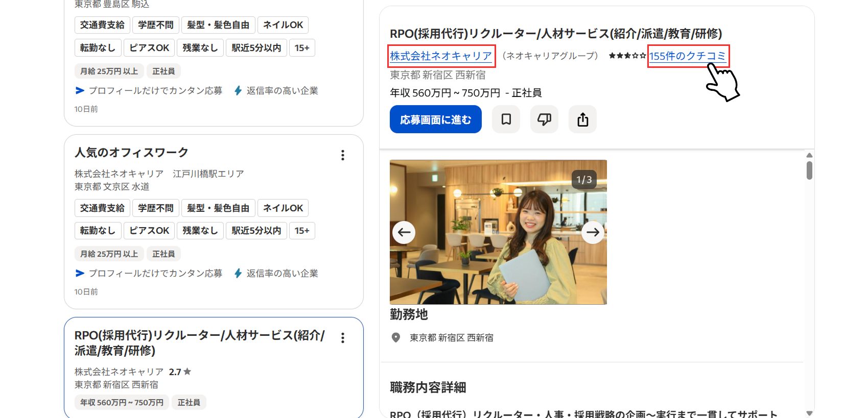Mark job as not interested with thumbs-down icon
This screenshot has width=868, height=418.
(x=544, y=119)
